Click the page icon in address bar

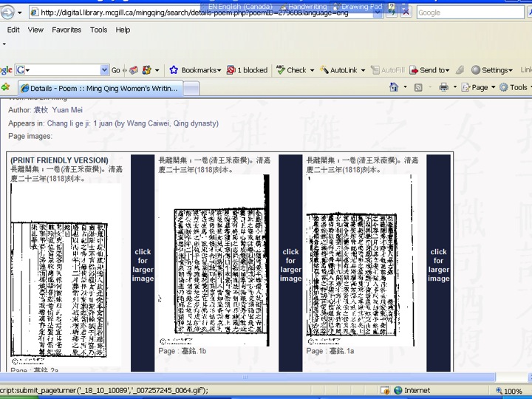34,13
